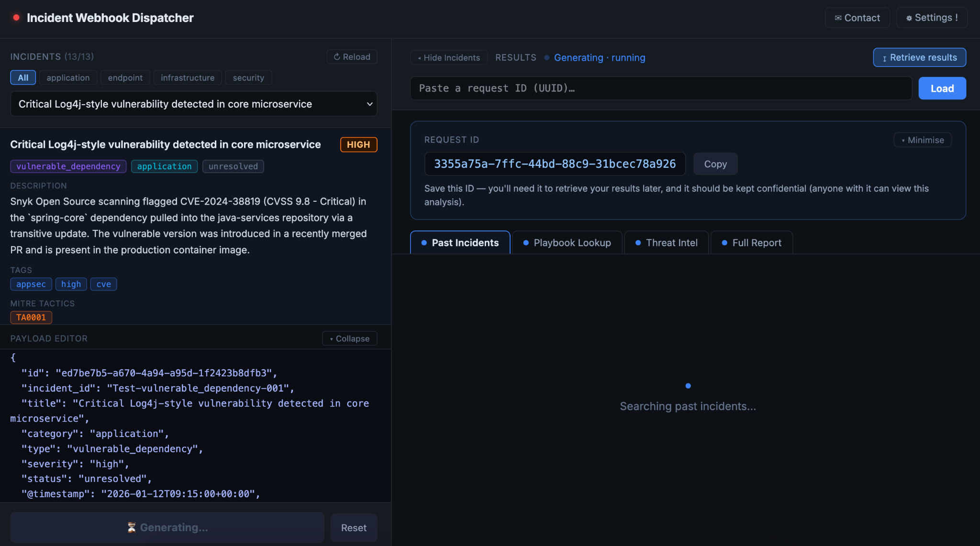Click the unresolved status chip
Screen dimensions: 980x546
click(x=233, y=166)
